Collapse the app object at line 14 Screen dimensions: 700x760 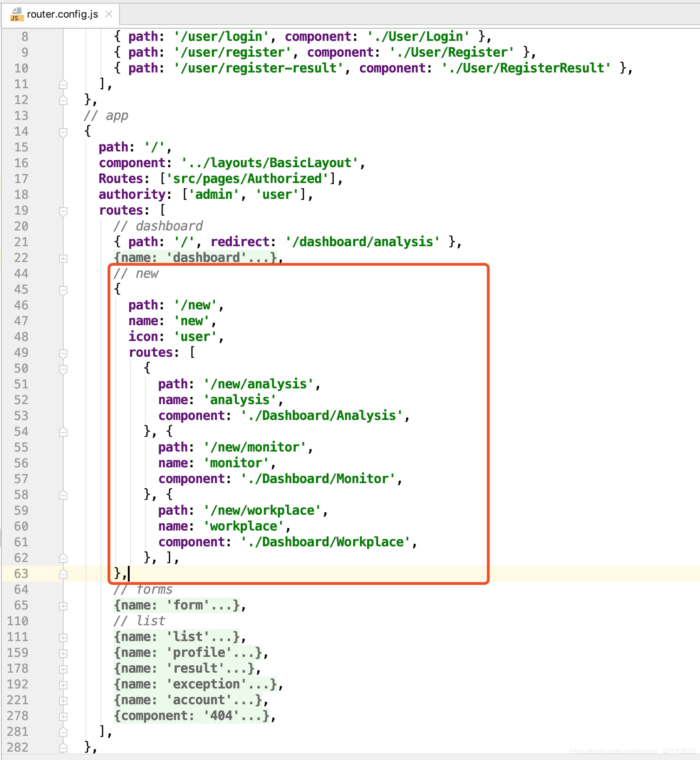(63, 132)
